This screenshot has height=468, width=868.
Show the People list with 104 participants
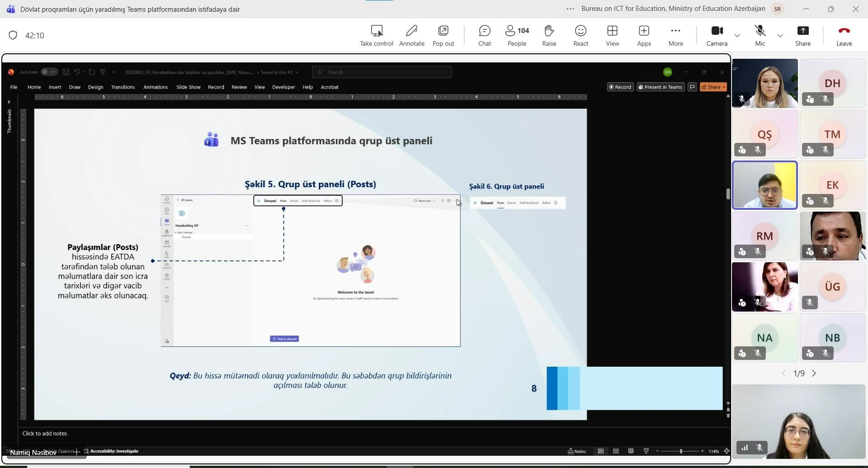pyautogui.click(x=517, y=36)
